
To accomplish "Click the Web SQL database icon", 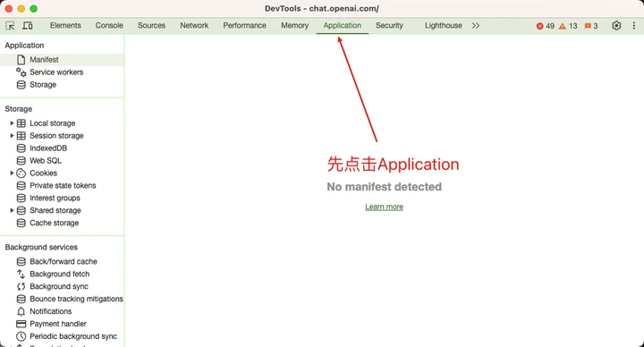I will [21, 161].
